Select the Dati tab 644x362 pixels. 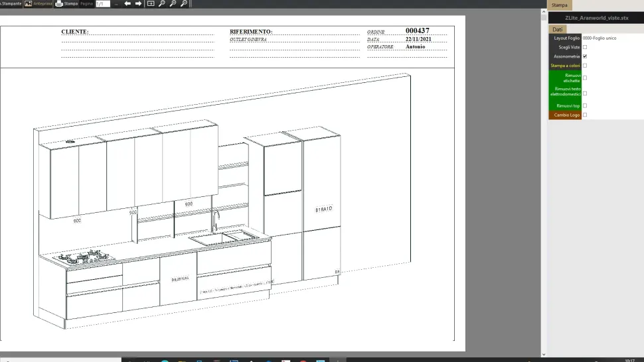(558, 29)
